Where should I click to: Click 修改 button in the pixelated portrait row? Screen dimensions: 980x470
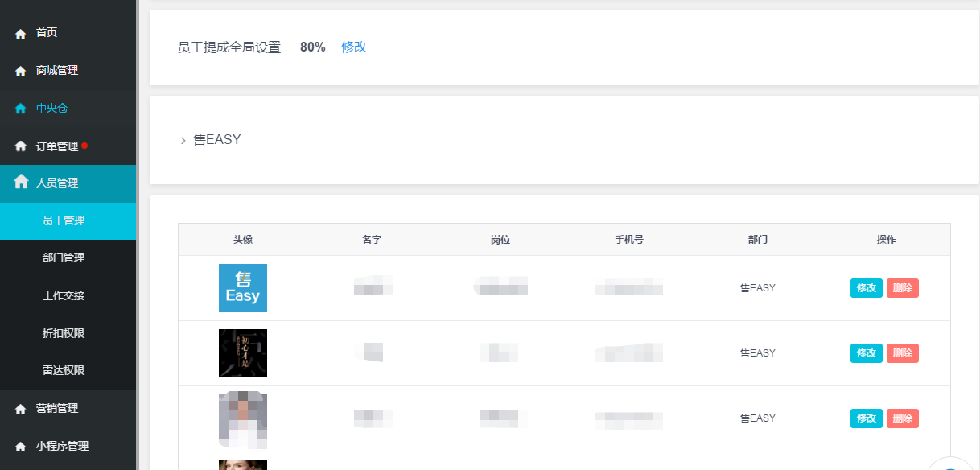pos(867,418)
